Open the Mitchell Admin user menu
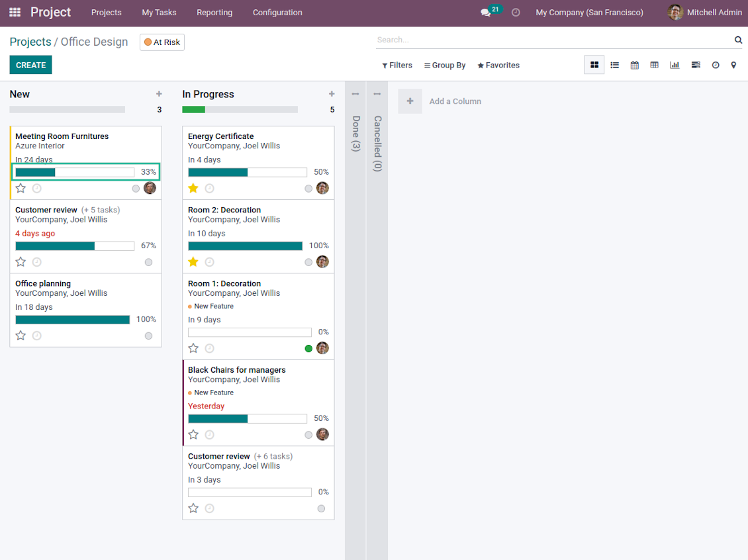 click(x=704, y=13)
